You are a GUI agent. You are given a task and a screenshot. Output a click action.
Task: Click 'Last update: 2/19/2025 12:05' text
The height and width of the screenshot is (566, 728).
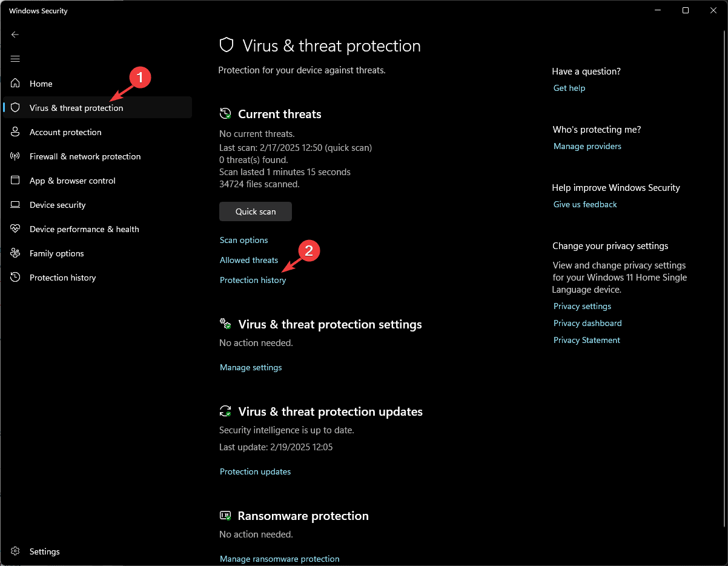pos(276,447)
